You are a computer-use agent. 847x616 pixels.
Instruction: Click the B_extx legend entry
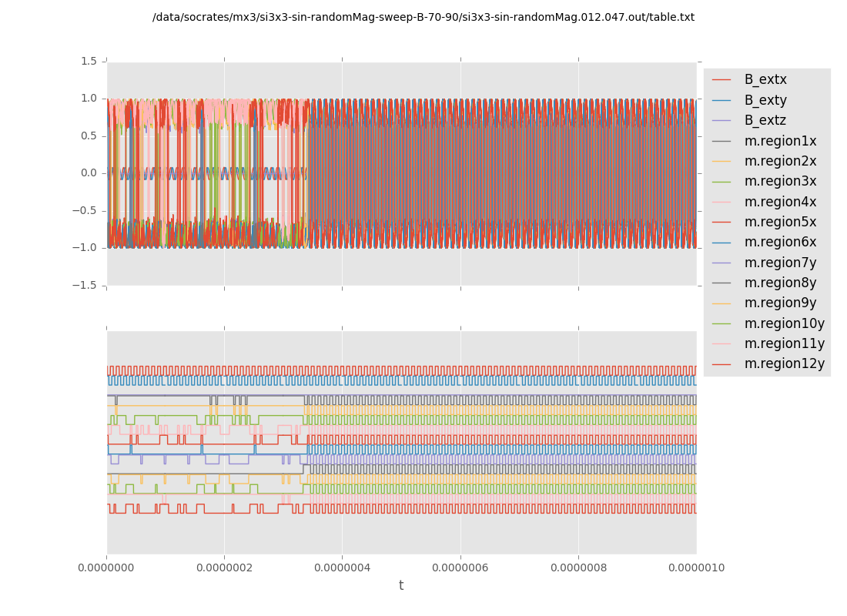(x=765, y=80)
